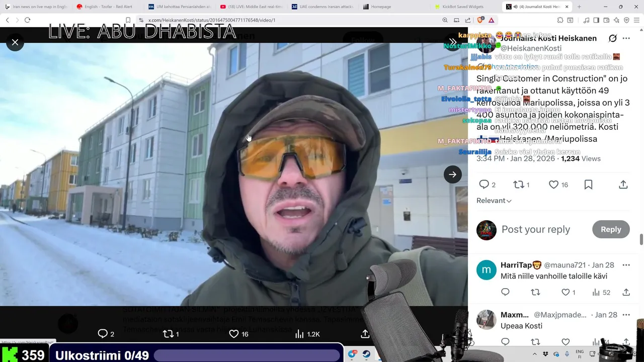Like the main post showing 16 likes
This screenshot has height=362, width=644.
pos(558,185)
